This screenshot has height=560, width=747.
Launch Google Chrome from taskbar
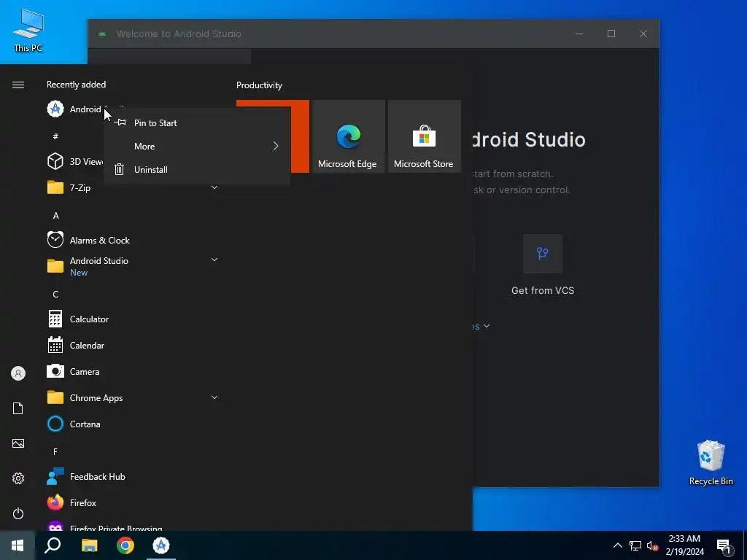coord(125,545)
